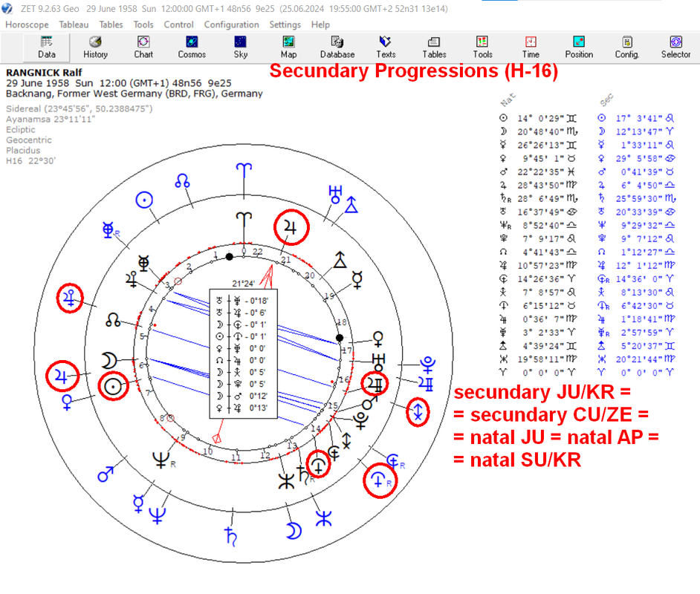Click the Sidereal setting line
The height and width of the screenshot is (594, 700).
click(80, 108)
